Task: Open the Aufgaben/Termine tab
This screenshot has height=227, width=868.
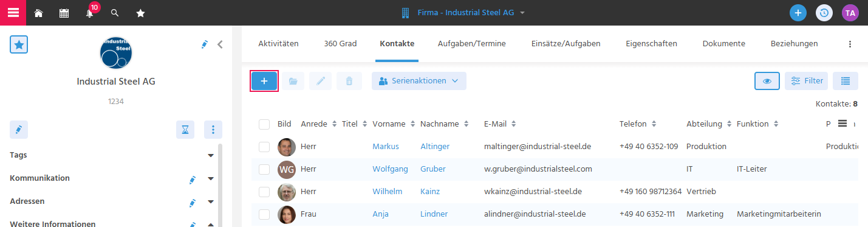Action: pyautogui.click(x=472, y=44)
